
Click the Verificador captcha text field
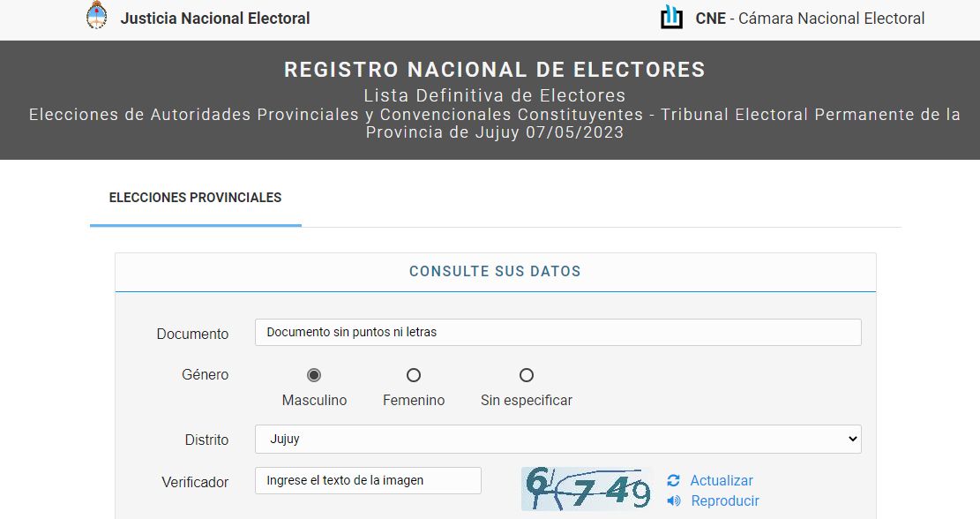point(368,480)
